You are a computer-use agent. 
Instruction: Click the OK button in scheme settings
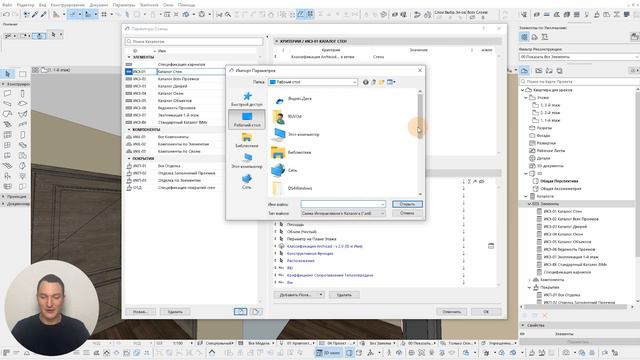(x=486, y=312)
